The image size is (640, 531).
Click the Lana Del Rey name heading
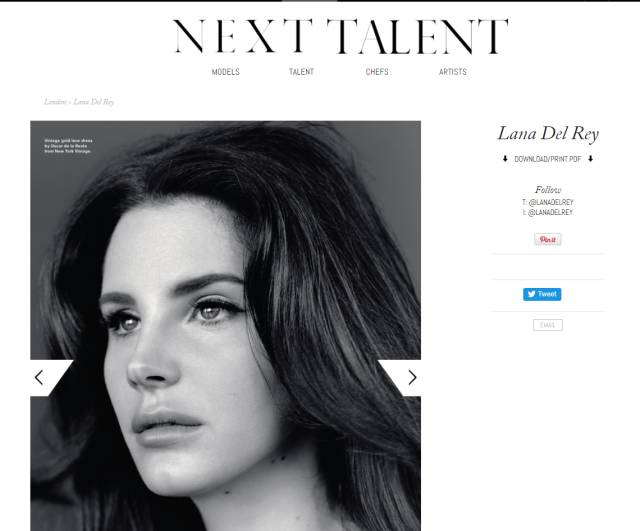pyautogui.click(x=548, y=134)
